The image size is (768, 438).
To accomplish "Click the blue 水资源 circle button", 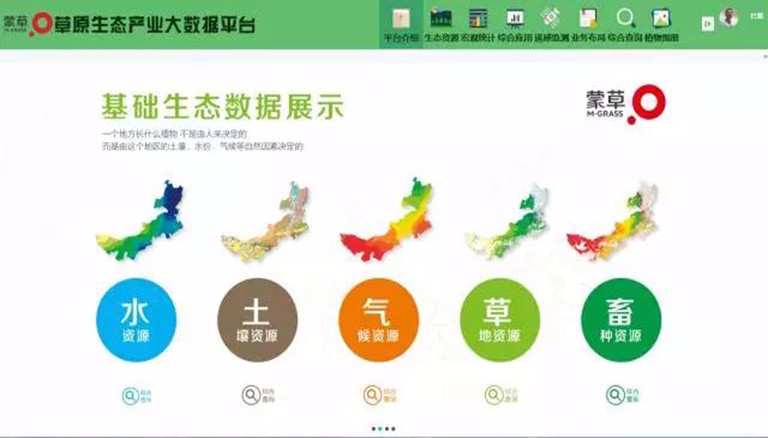I will click(x=136, y=319).
